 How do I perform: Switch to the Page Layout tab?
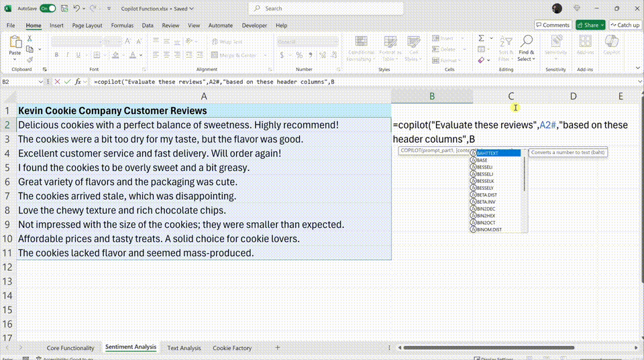tap(87, 25)
